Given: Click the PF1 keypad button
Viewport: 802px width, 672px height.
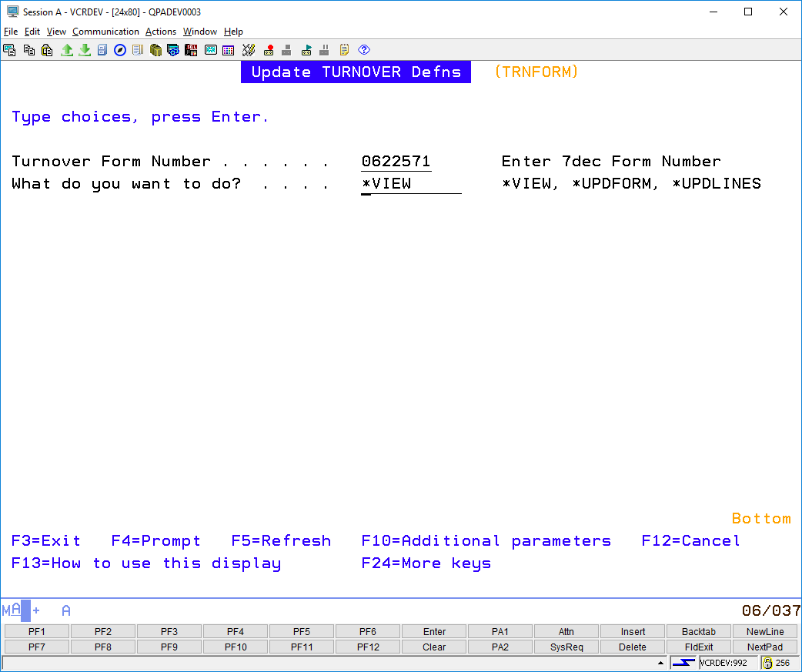Looking at the screenshot, I should click(37, 632).
